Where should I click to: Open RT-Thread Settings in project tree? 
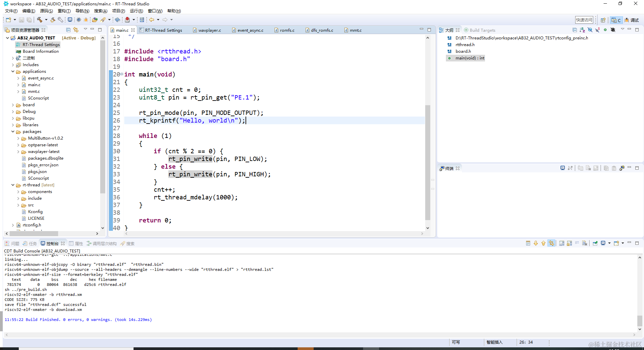[x=41, y=45]
